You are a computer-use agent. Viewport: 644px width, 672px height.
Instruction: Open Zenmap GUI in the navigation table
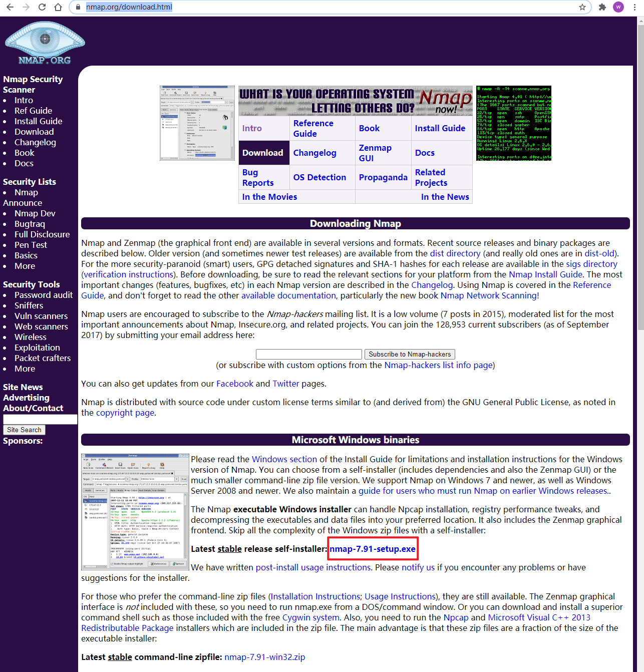click(375, 153)
